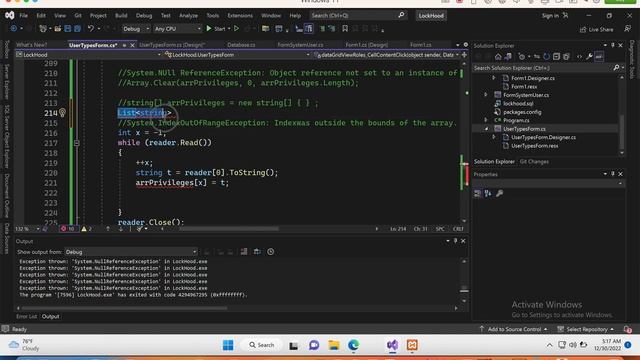Click the search magnifier in Solution Explorer

(x=616, y=68)
